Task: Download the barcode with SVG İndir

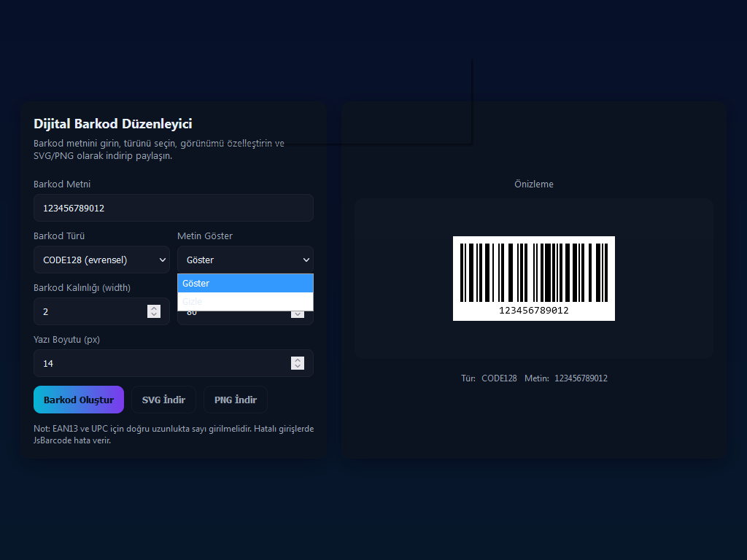Action: pyautogui.click(x=163, y=400)
